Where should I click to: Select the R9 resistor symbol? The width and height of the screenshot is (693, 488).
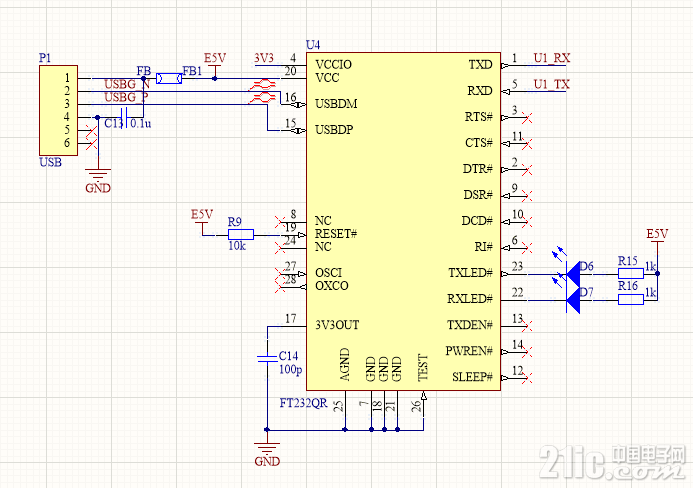(x=240, y=235)
